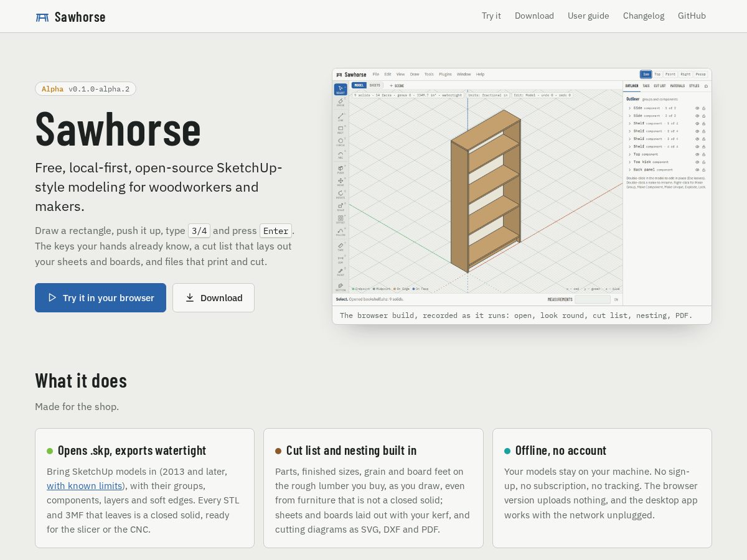The image size is (747, 560).
Task: Hide the Shelf 3 of 4 component
Action: 697,139
